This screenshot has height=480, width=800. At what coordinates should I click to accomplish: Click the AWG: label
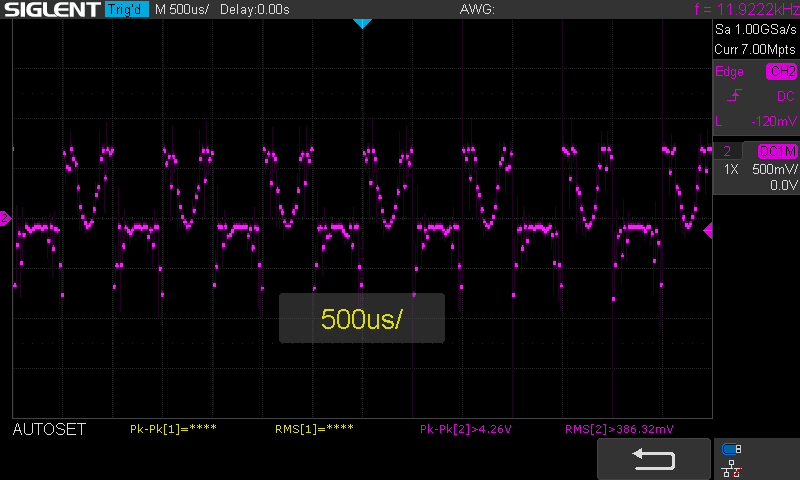coord(477,9)
